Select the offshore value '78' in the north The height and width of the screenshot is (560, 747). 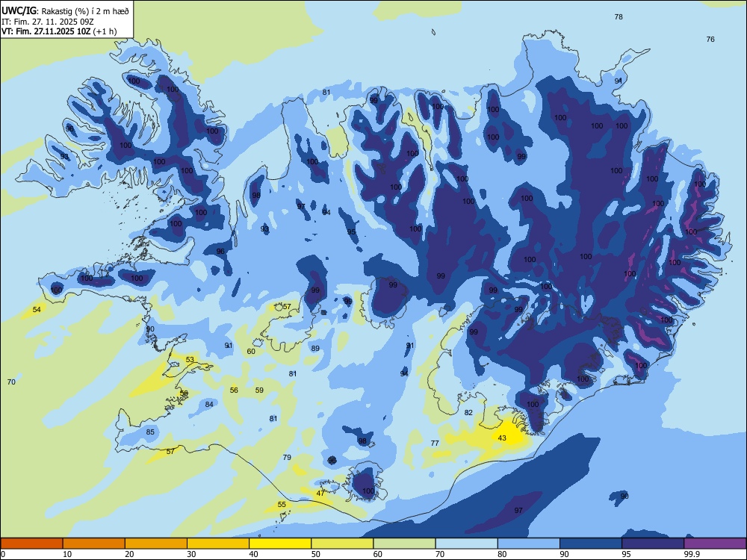tap(619, 16)
